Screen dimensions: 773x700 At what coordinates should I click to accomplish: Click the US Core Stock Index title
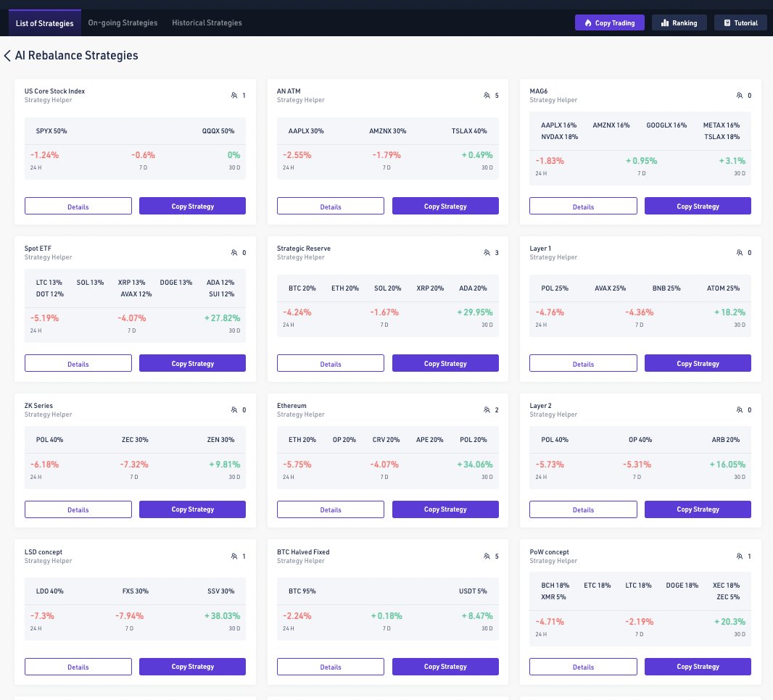[x=54, y=91]
